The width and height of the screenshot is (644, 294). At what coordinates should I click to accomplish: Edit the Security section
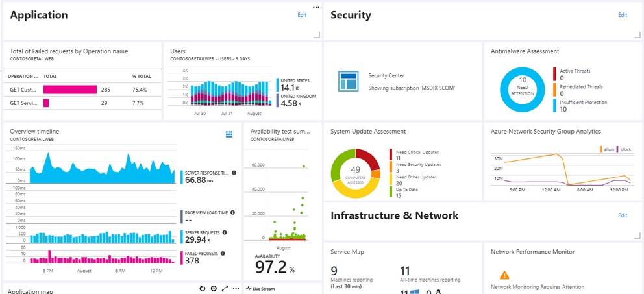click(623, 15)
